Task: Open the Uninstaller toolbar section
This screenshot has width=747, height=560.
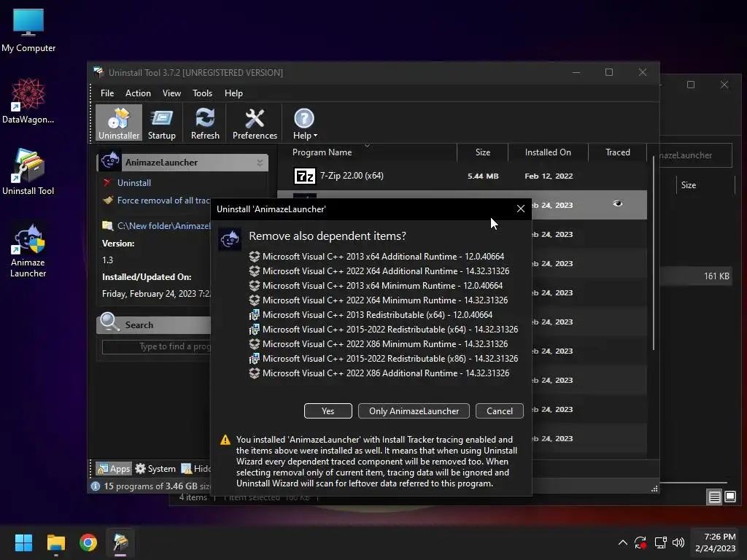Action: (119, 122)
